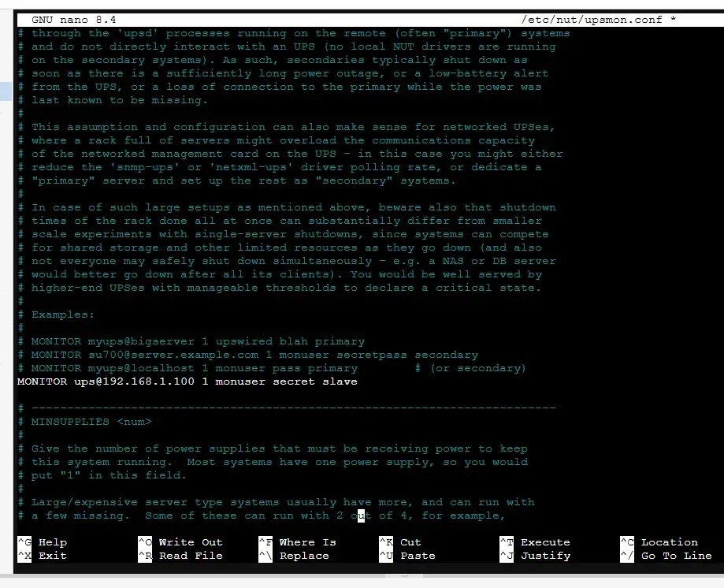Click the ^G Help shortcut
The image size is (724, 588).
pyautogui.click(x=43, y=542)
